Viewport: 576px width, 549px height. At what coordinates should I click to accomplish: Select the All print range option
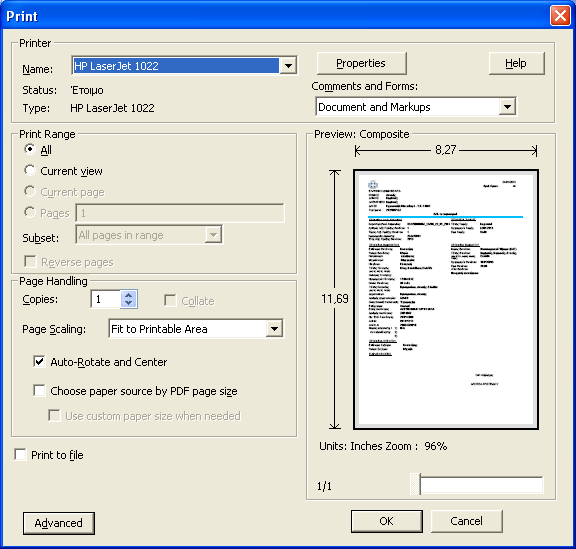(30, 149)
